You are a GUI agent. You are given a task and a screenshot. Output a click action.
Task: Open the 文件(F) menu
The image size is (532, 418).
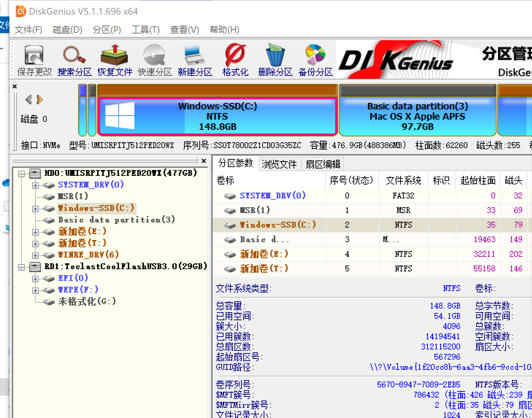pyautogui.click(x=28, y=30)
